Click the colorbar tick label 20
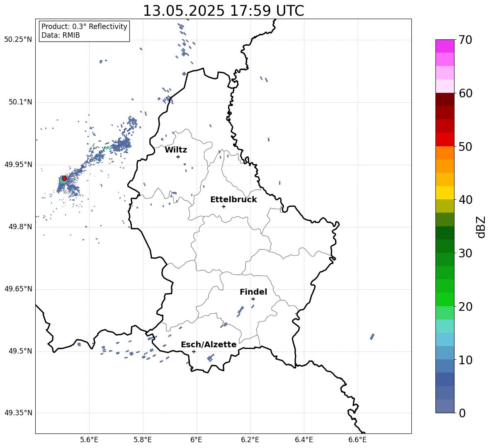The height and width of the screenshot is (448, 491). click(465, 307)
